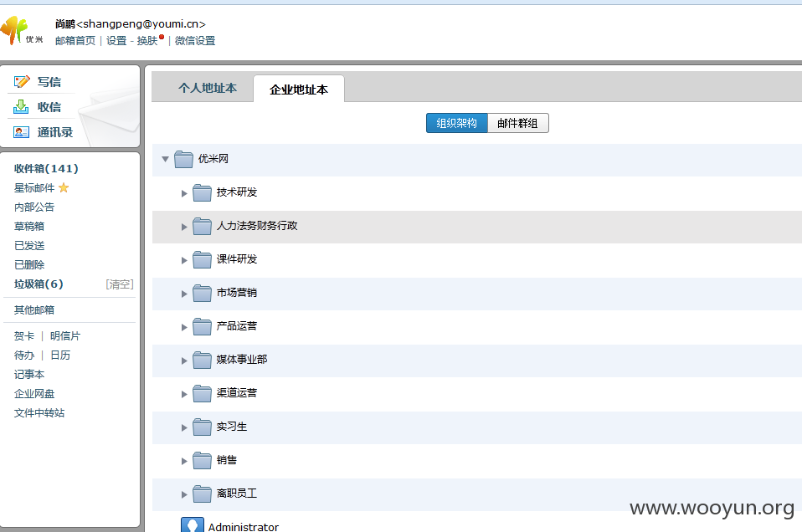The height and width of the screenshot is (532, 802).
Task: Click the 销售 folder icon
Action: [202, 460]
